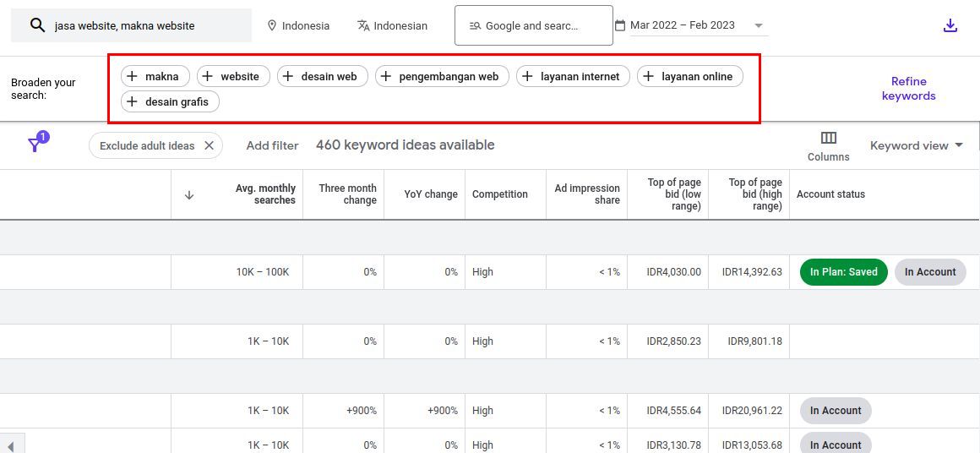Add 'layanan online' suggestion chip
The height and width of the screenshot is (453, 980).
690,76
